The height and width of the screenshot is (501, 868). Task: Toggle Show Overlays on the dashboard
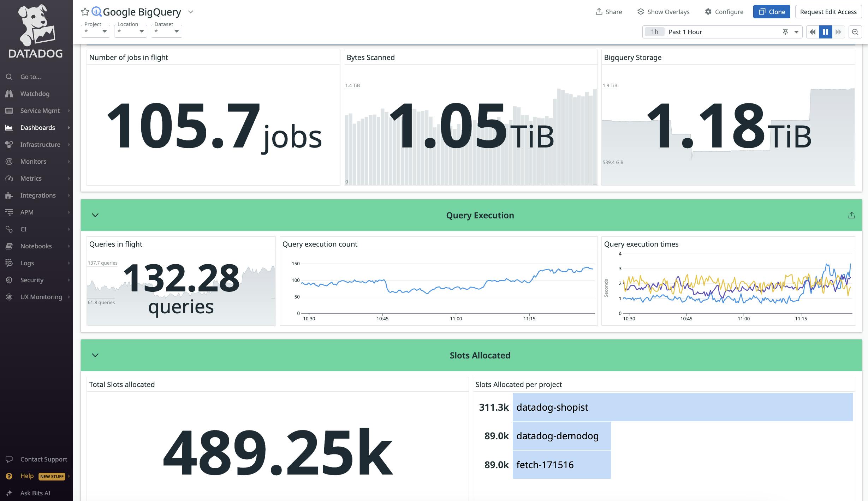(x=663, y=12)
